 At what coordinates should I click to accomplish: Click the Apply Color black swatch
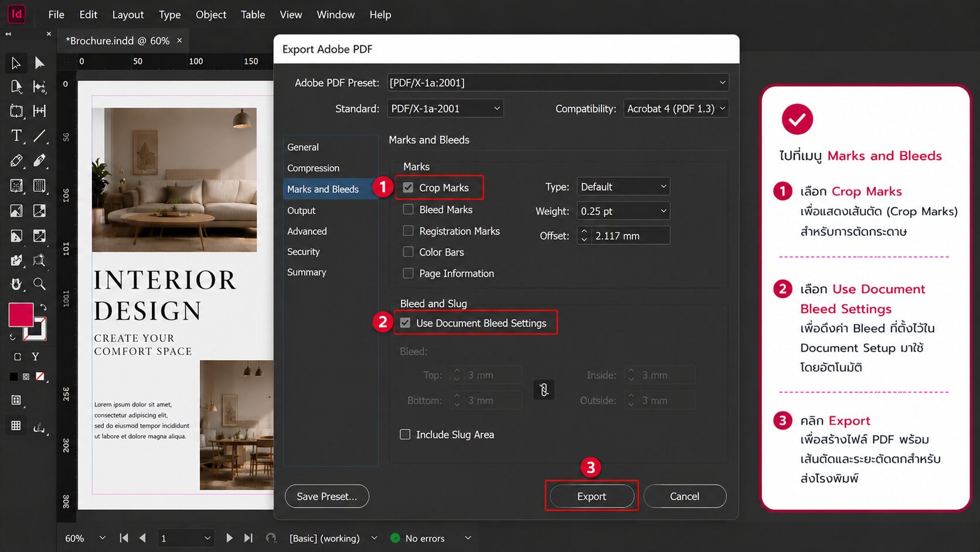click(13, 377)
